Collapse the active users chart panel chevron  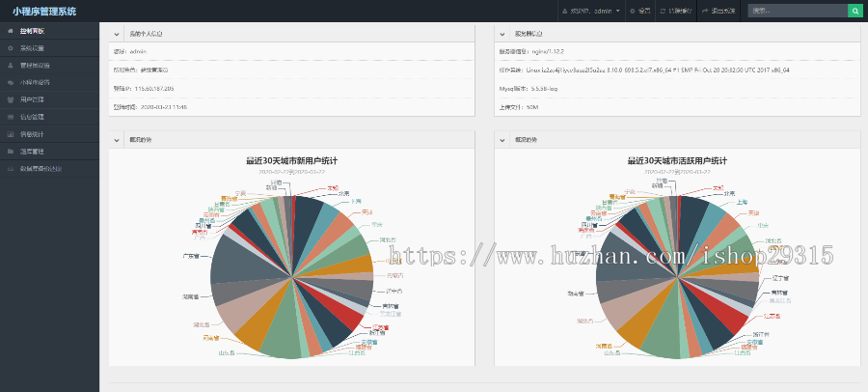pyautogui.click(x=502, y=140)
